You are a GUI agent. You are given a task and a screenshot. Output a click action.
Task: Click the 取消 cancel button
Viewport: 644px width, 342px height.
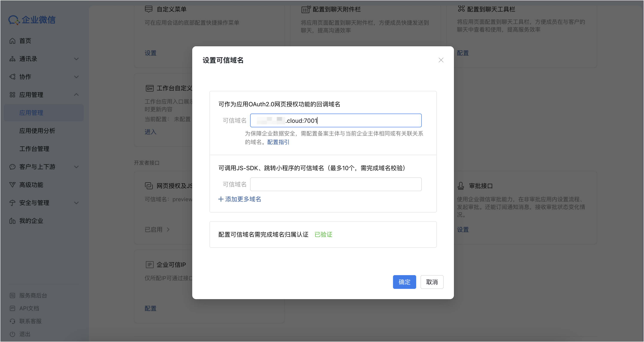(x=432, y=282)
